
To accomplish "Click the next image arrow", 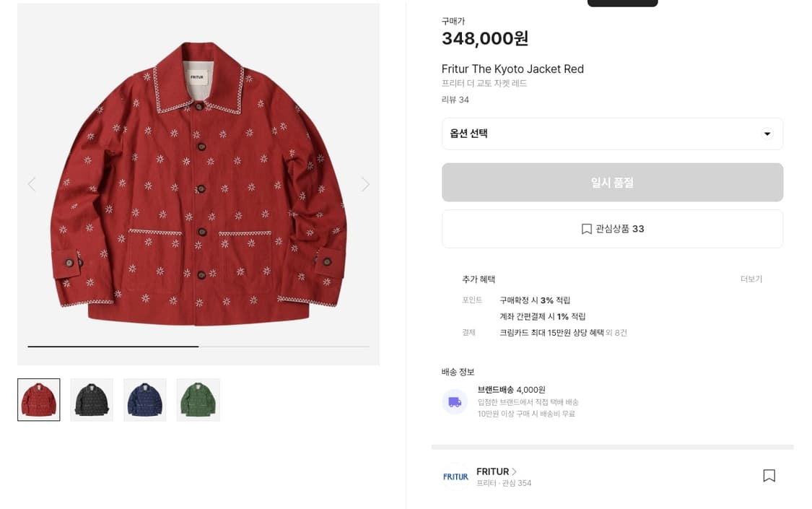I will pyautogui.click(x=365, y=184).
